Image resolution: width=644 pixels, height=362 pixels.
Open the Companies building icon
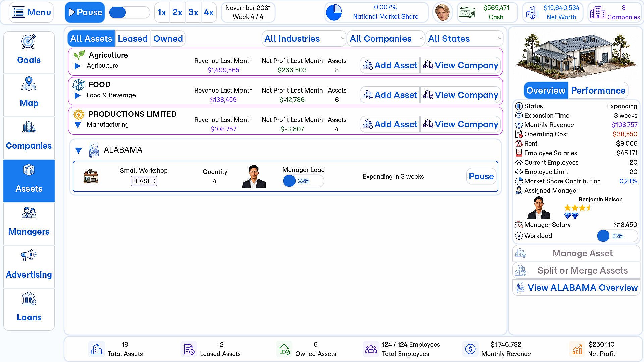pyautogui.click(x=29, y=127)
